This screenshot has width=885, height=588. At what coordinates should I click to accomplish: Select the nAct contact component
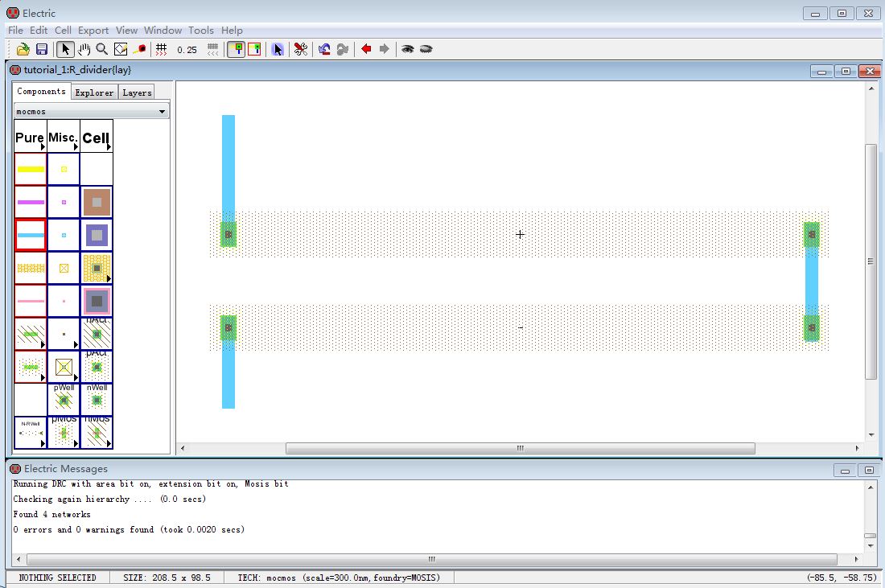[97, 334]
